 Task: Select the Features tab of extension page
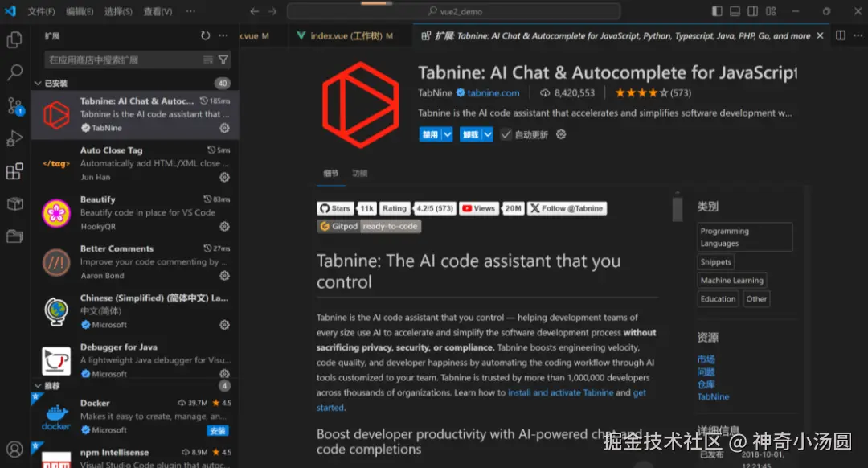[360, 174]
